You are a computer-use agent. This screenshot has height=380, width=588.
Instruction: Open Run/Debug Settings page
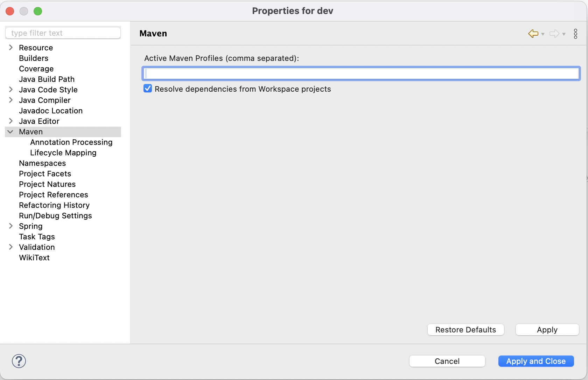tap(56, 216)
